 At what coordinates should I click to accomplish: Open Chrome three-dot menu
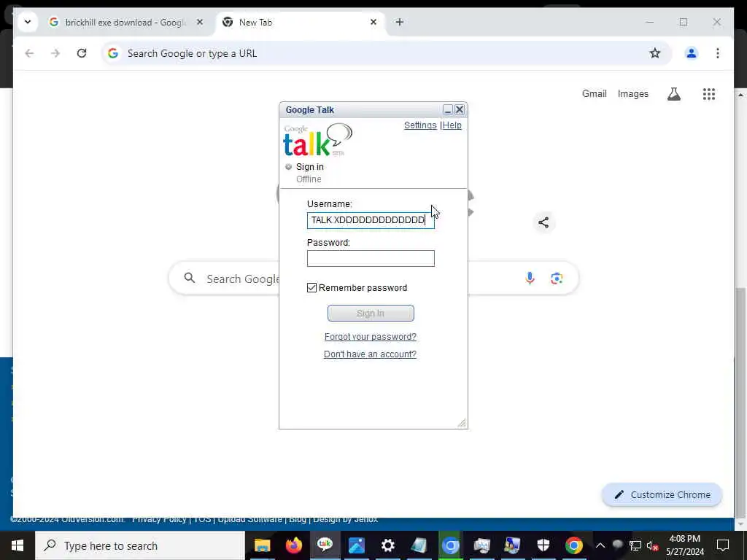pos(718,53)
